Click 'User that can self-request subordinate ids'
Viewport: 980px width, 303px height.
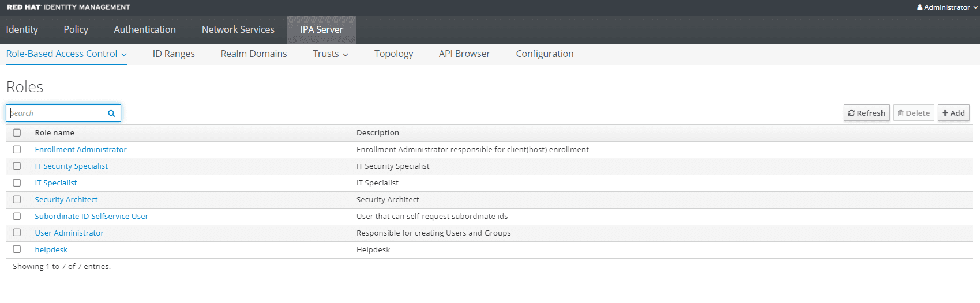pos(432,216)
